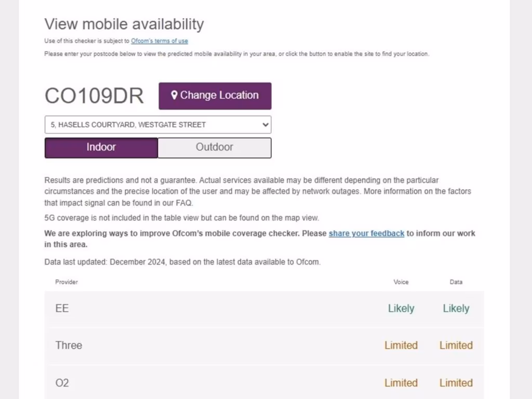Click the address dropdown chevron arrow
The image size is (532, 399).
[265, 125]
